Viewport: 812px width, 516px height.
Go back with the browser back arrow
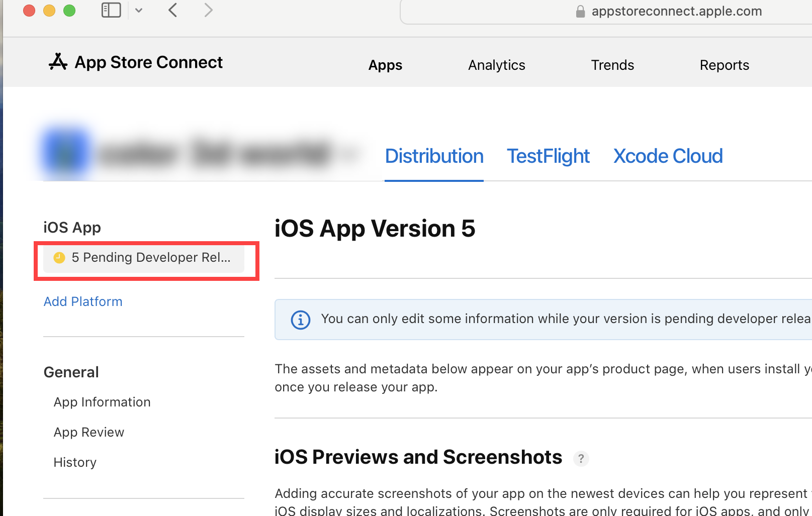tap(173, 10)
